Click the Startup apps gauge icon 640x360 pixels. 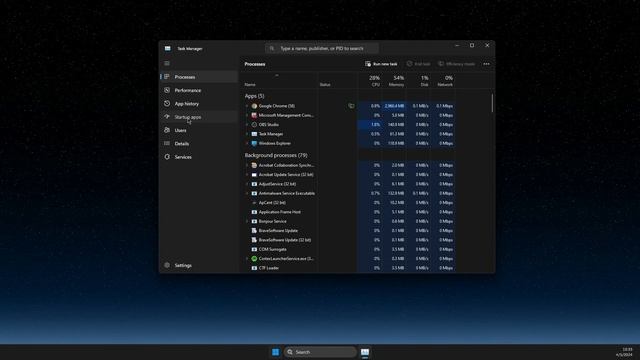pos(167,117)
